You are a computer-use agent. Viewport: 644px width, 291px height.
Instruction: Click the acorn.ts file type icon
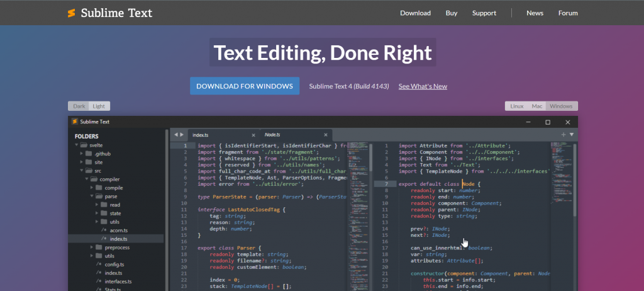tap(104, 231)
